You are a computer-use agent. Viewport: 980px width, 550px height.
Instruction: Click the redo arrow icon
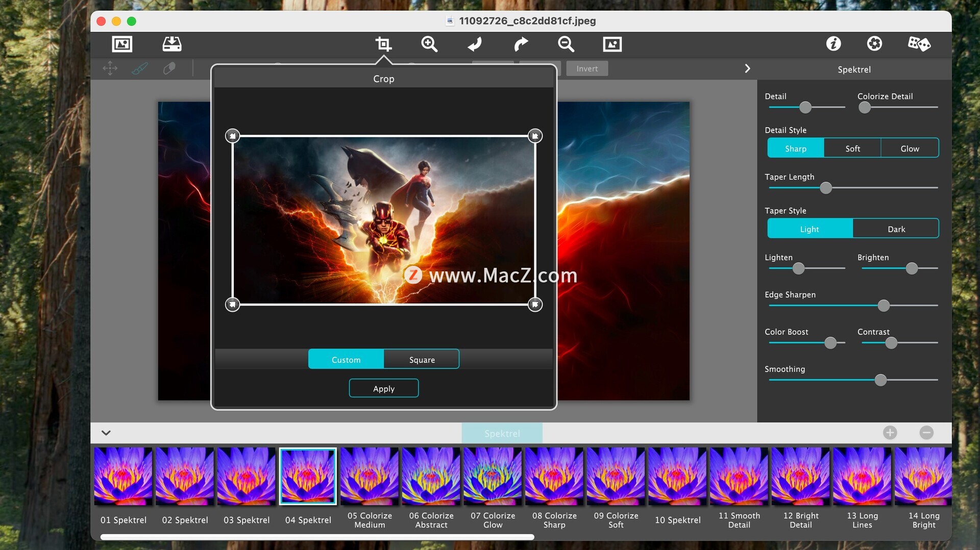tap(521, 44)
